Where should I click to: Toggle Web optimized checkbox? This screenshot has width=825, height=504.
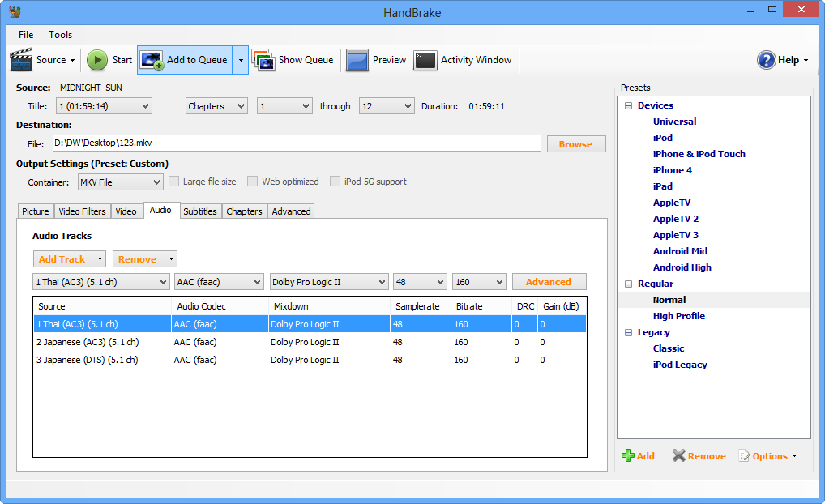(253, 182)
